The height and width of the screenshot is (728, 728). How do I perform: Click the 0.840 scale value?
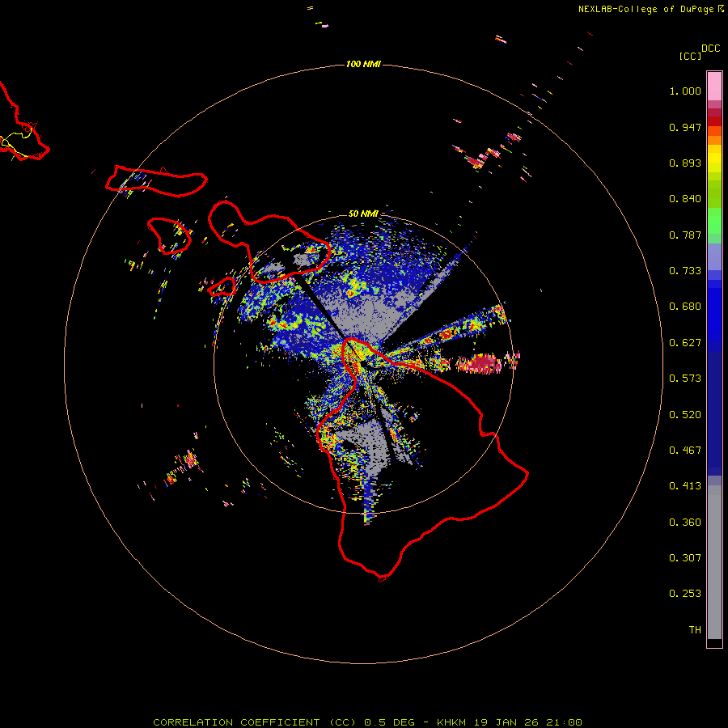[685, 199]
